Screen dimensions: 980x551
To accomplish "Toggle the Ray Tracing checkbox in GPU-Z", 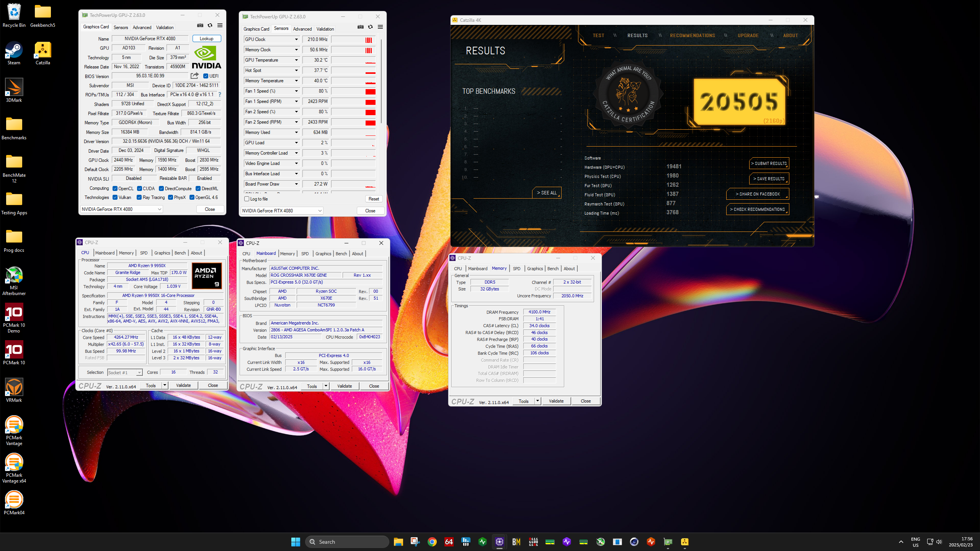I will (139, 197).
